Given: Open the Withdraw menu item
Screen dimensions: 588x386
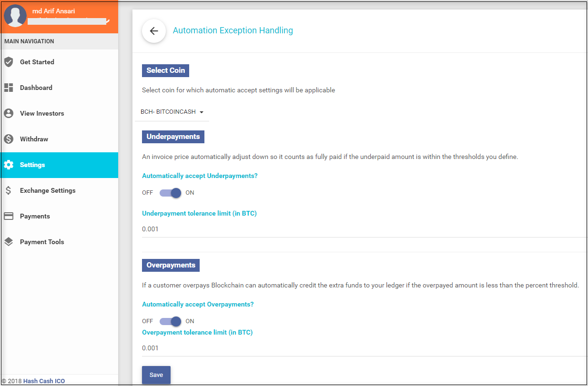Looking at the screenshot, I should [x=34, y=139].
